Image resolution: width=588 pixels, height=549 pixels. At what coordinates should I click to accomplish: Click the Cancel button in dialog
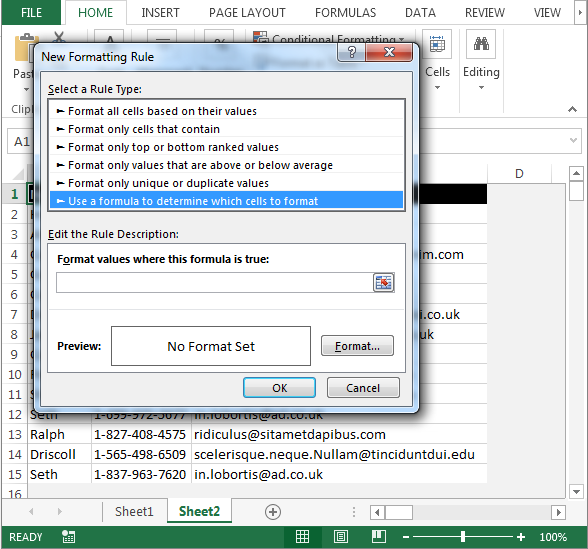pos(363,388)
